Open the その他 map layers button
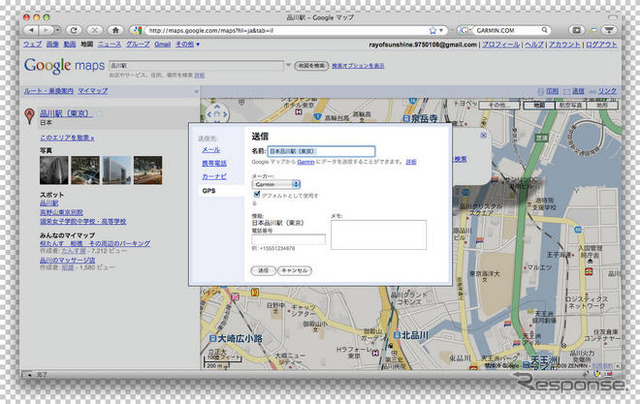The width and height of the screenshot is (640, 404). pos(499,105)
